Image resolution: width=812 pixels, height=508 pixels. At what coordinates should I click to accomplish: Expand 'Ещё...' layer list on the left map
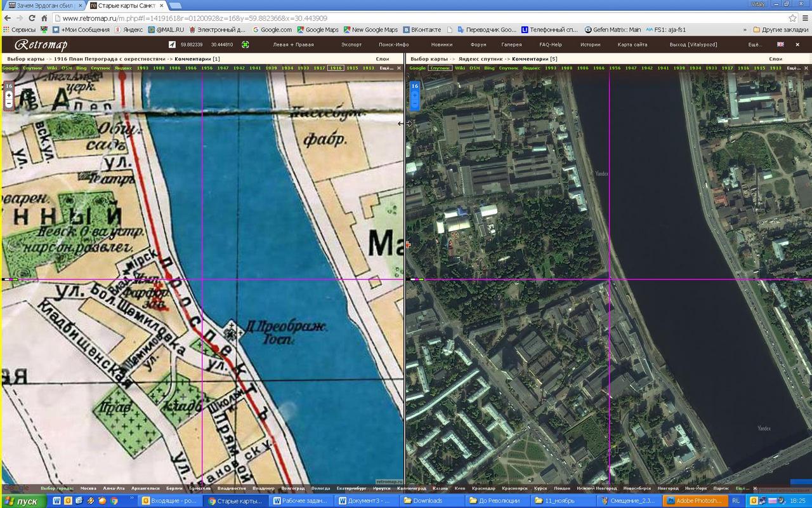386,68
